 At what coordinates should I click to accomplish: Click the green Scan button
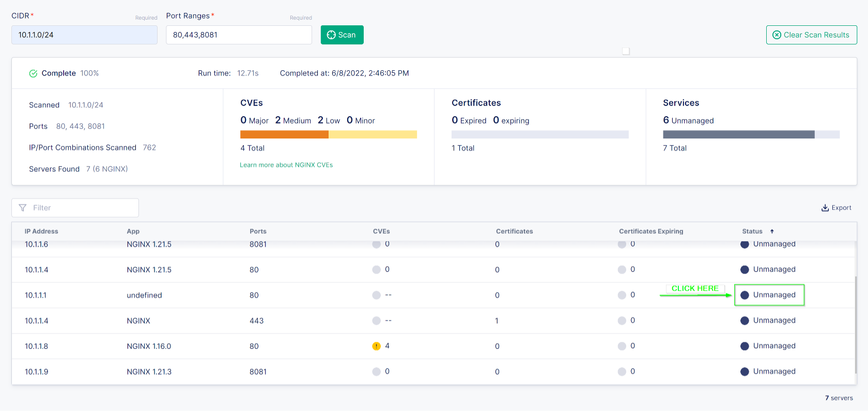(x=342, y=35)
